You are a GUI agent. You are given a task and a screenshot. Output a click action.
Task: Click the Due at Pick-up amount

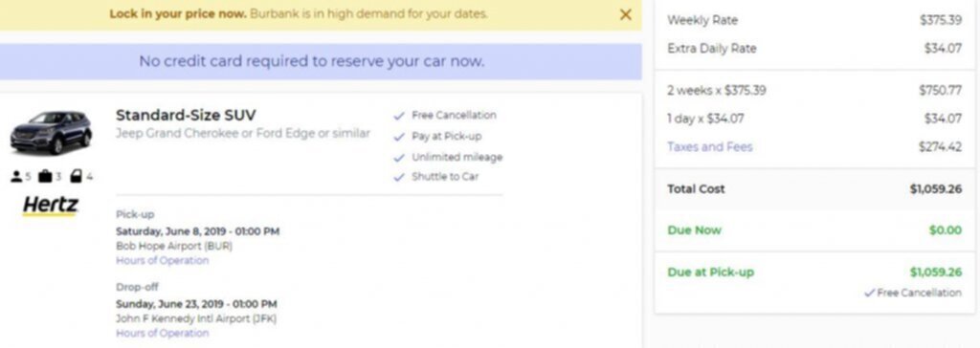click(936, 272)
